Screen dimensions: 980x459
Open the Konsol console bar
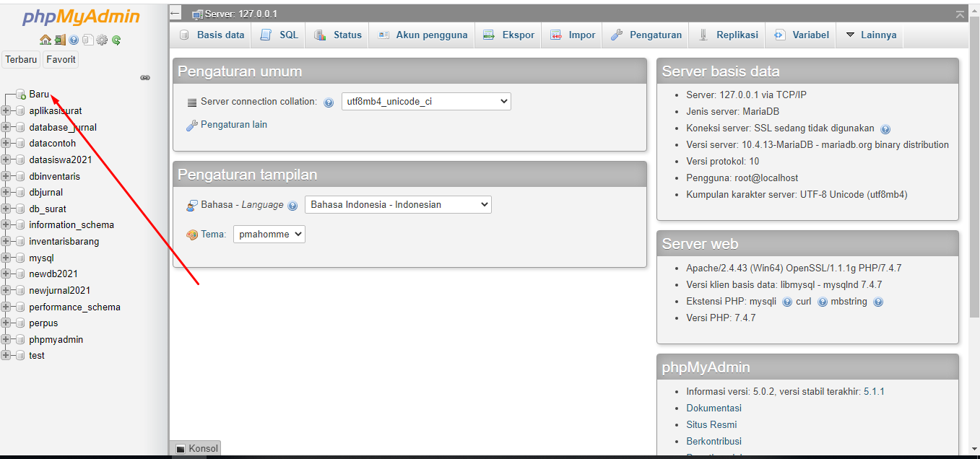196,448
